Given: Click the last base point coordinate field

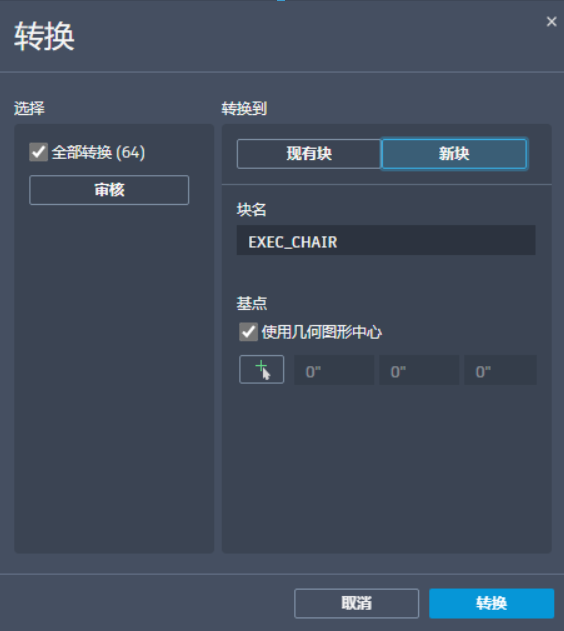Looking at the screenshot, I should 500,370.
